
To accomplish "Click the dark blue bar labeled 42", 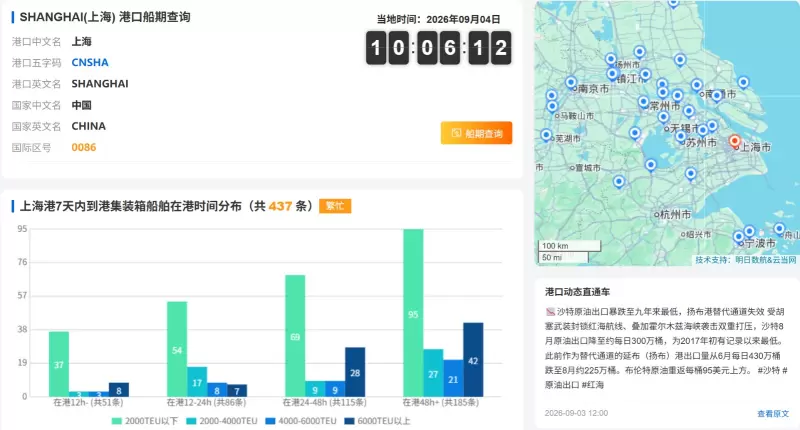I will pyautogui.click(x=473, y=360).
